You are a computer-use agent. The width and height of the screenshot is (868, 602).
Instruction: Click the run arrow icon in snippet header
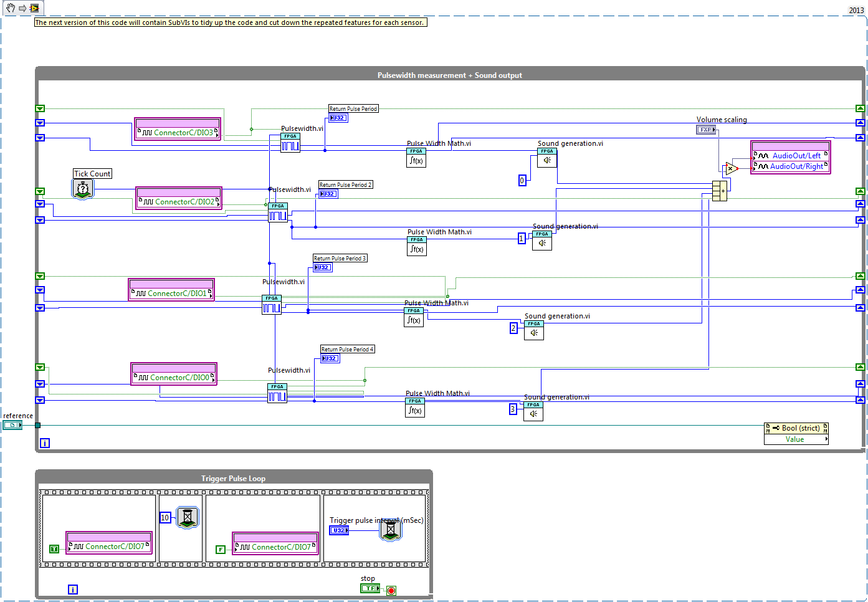click(22, 8)
